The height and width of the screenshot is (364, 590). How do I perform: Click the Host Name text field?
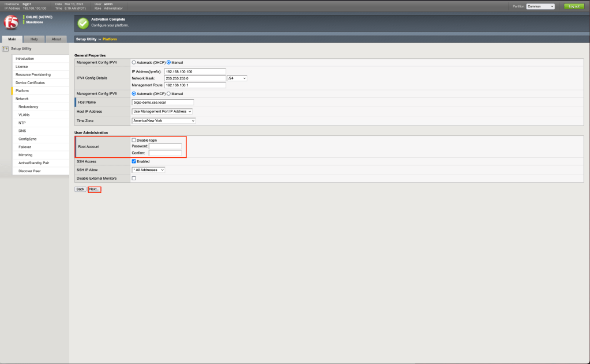click(x=163, y=102)
